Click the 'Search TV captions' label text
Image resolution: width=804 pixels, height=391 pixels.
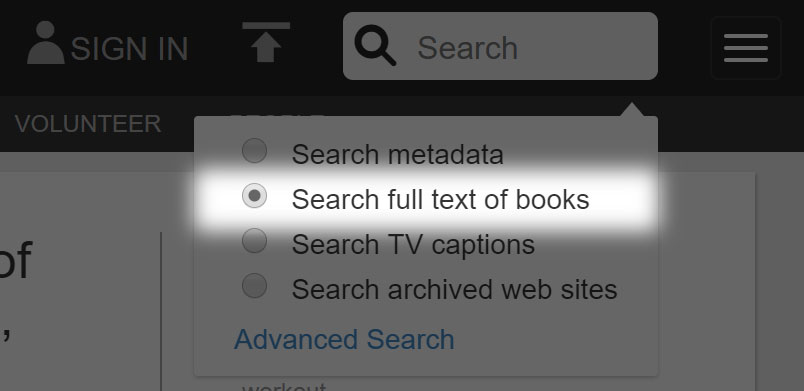coord(413,244)
